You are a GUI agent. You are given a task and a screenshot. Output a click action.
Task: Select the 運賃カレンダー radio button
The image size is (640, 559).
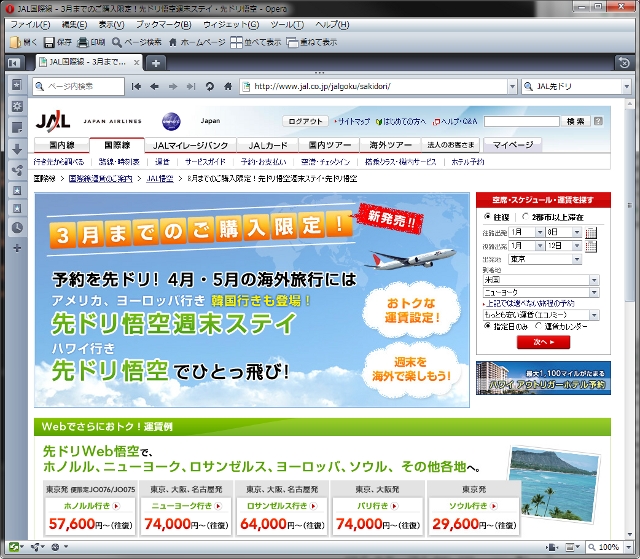(x=538, y=326)
